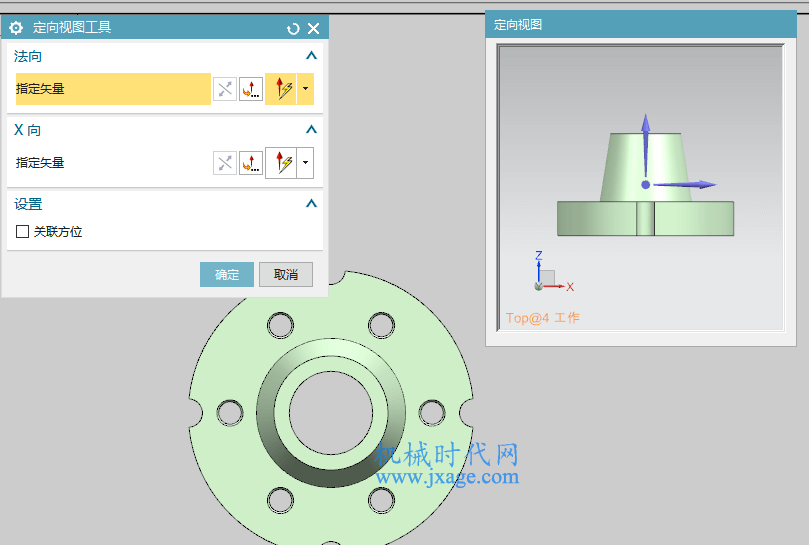Click the vector origin point in preview
The width and height of the screenshot is (809, 545).
645,185
